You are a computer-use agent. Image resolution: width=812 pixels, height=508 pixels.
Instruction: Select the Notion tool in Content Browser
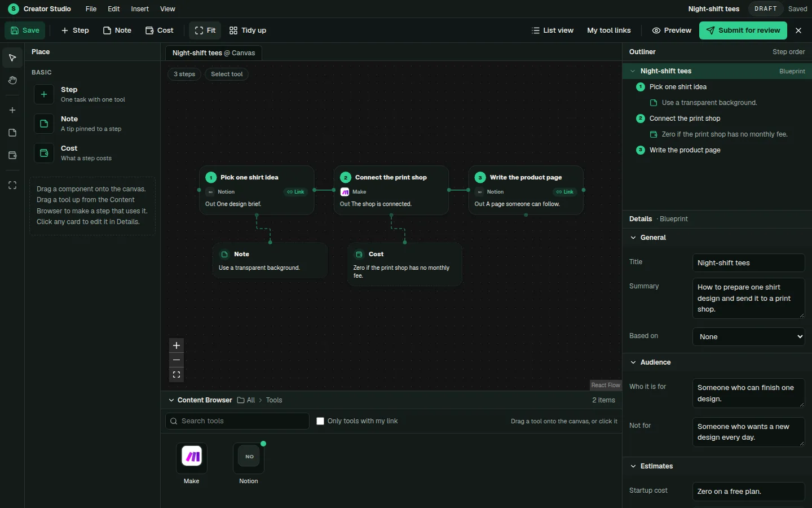249,464
